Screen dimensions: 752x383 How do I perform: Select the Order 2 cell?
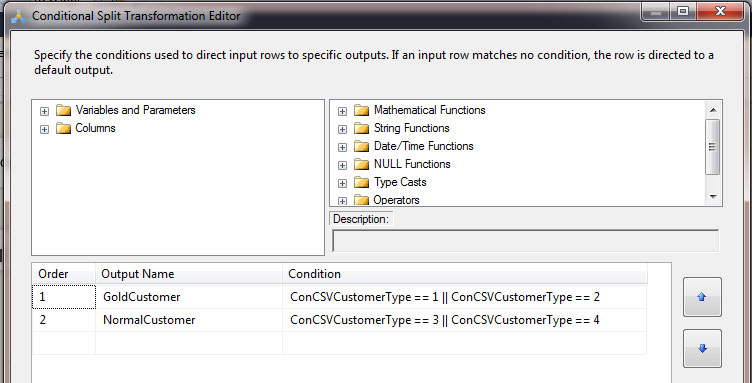pos(63,320)
